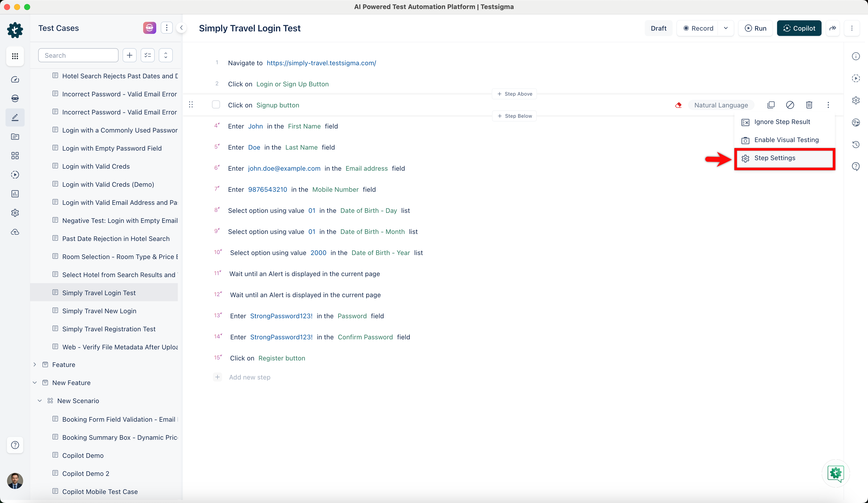Add a new test case with the plus icon
868x503 pixels.
(130, 55)
